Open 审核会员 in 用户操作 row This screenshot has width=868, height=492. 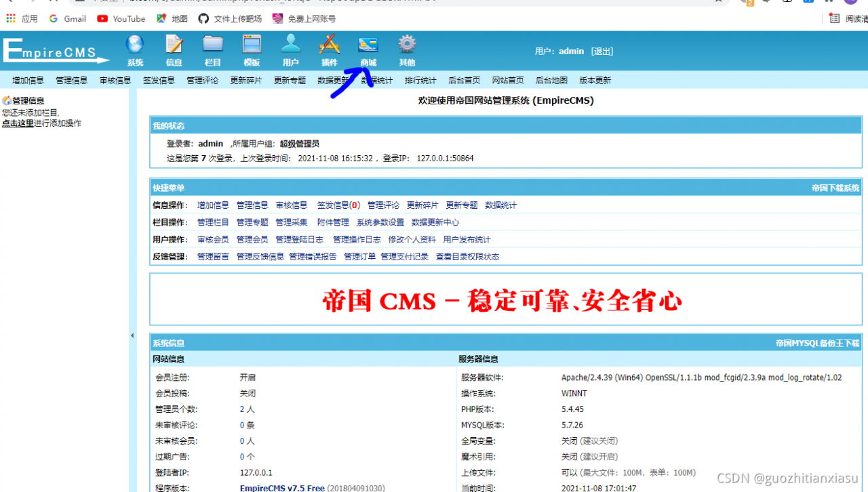pyautogui.click(x=213, y=239)
